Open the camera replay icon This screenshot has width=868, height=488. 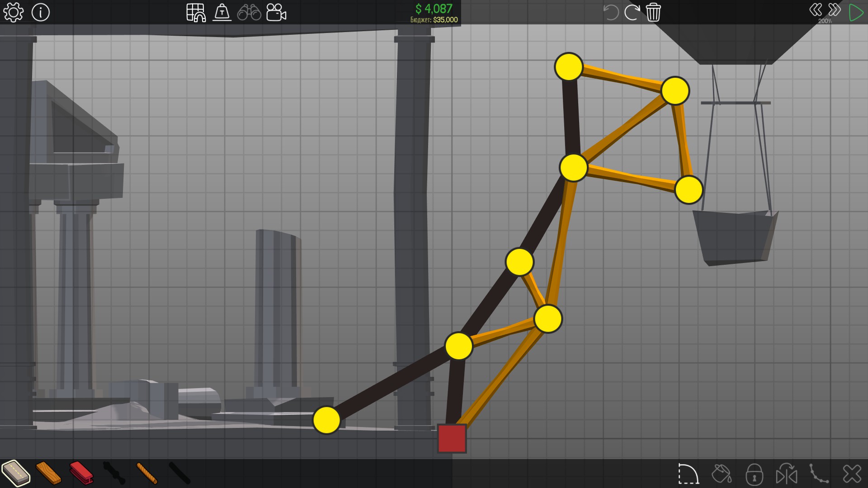click(x=276, y=12)
